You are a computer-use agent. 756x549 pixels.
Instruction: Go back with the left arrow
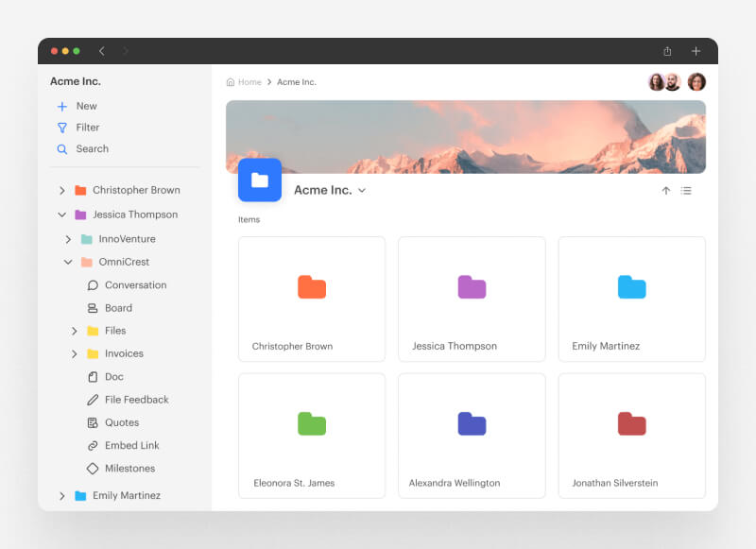[x=102, y=51]
